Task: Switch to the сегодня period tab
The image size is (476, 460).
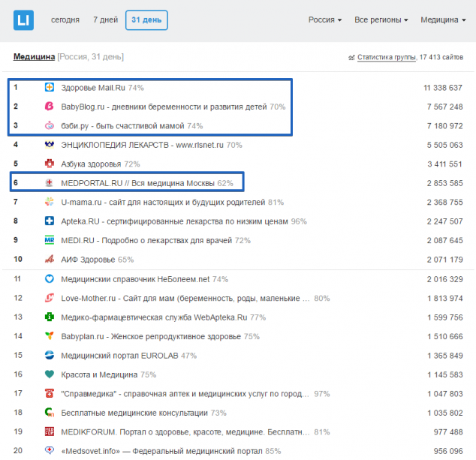Action: [x=65, y=20]
